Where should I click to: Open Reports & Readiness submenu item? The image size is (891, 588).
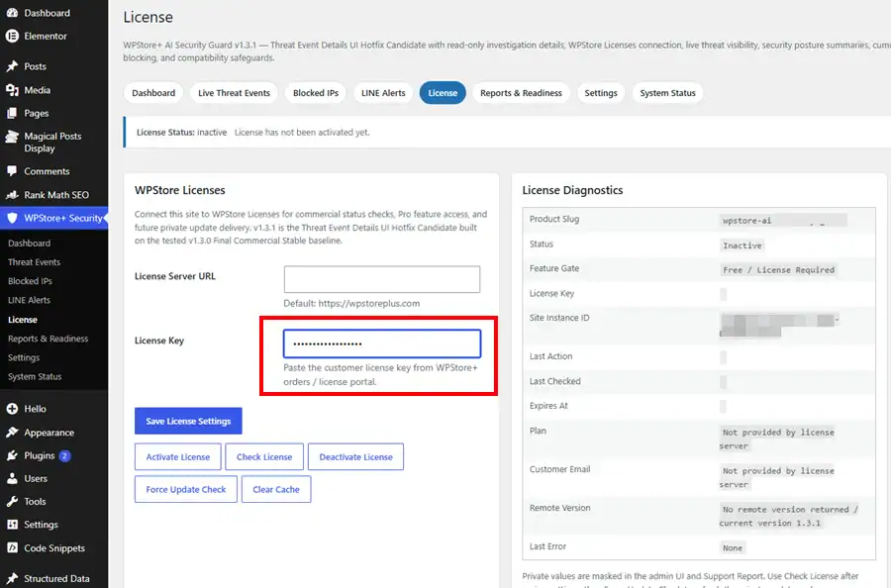(x=49, y=339)
